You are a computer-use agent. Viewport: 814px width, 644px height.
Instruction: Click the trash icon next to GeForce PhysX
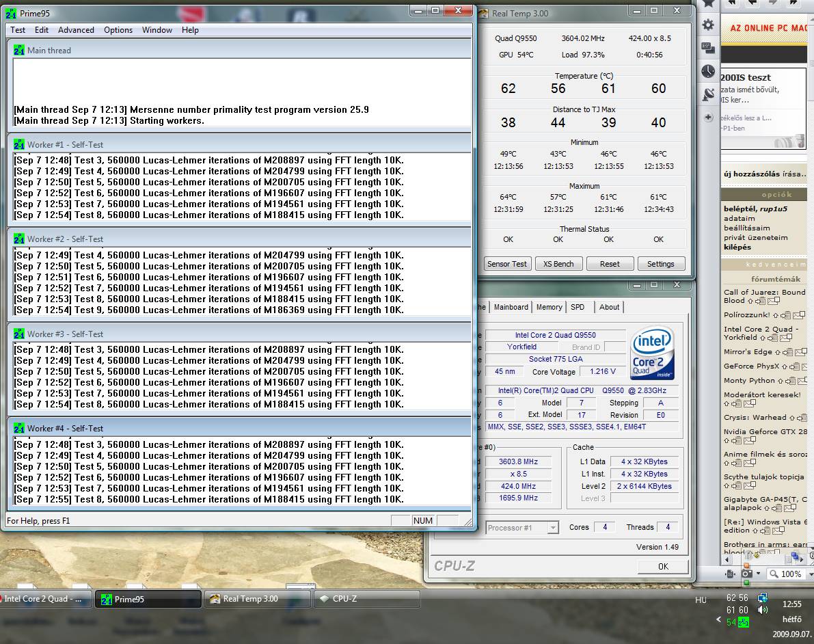794,366
